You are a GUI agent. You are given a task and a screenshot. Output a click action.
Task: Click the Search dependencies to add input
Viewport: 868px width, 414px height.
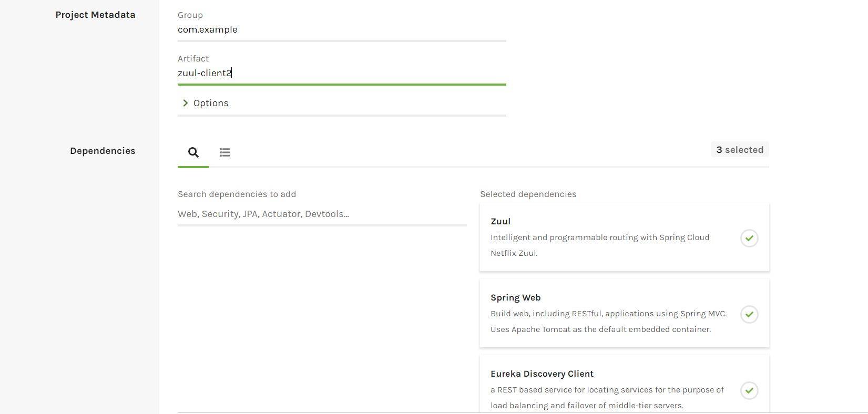click(322, 214)
